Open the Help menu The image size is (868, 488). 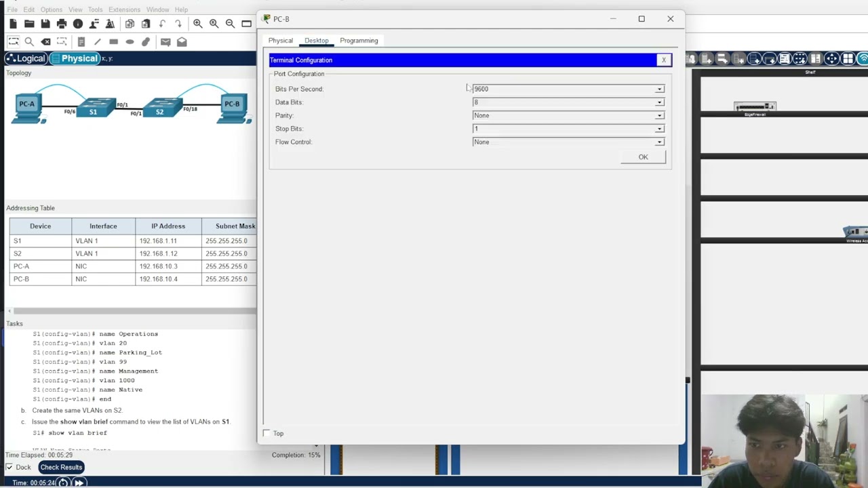(x=181, y=9)
